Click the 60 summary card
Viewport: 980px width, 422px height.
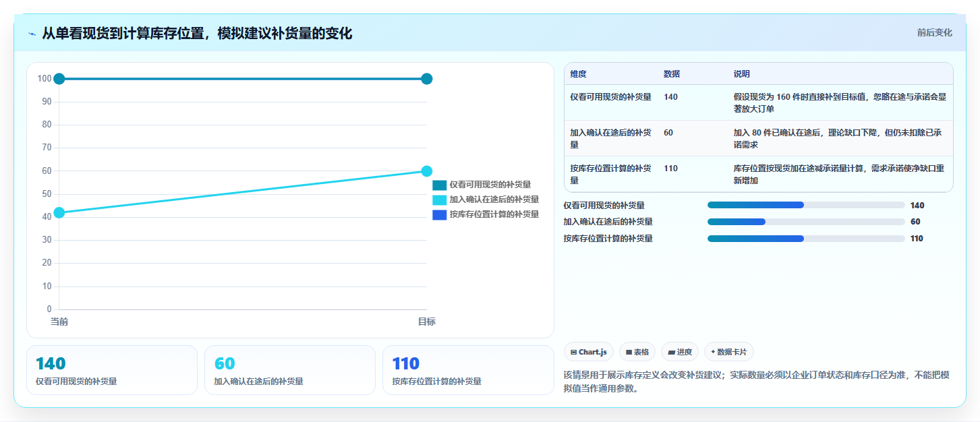(290, 370)
